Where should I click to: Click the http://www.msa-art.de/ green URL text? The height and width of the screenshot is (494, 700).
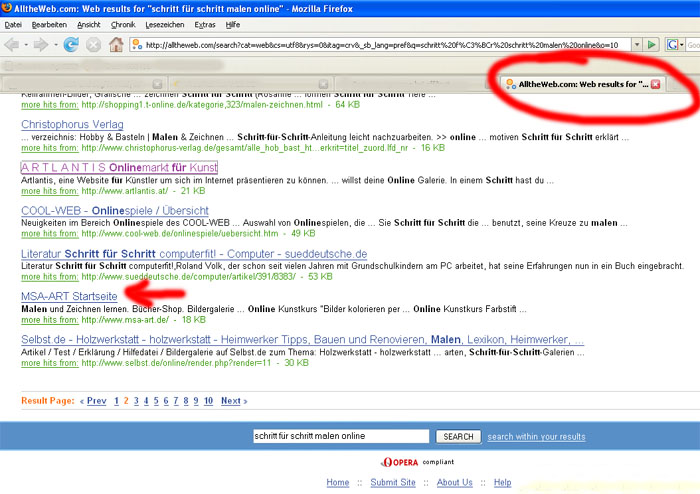coord(125,320)
